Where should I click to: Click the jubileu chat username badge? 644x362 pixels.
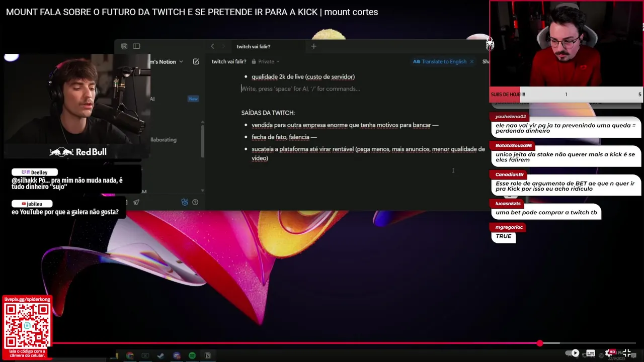(x=31, y=204)
